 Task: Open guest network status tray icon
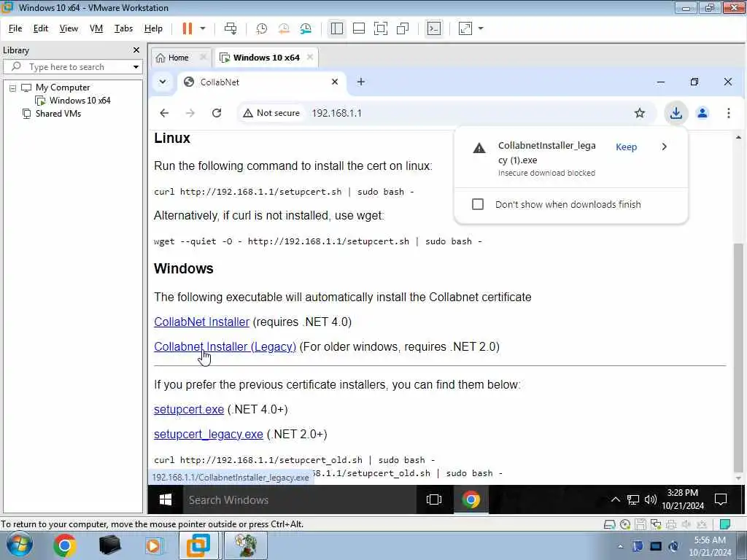632,499
